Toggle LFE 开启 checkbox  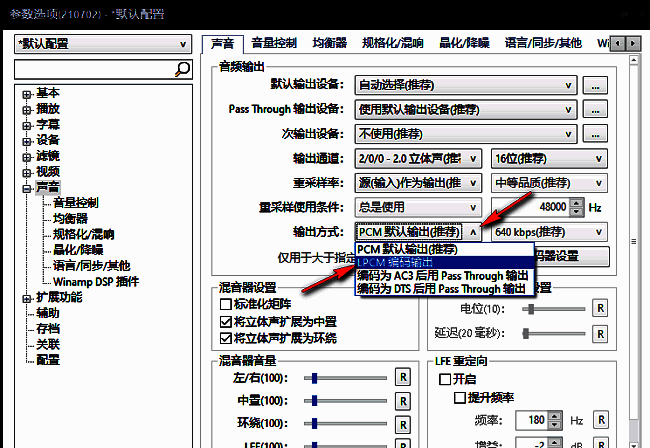pos(446,379)
